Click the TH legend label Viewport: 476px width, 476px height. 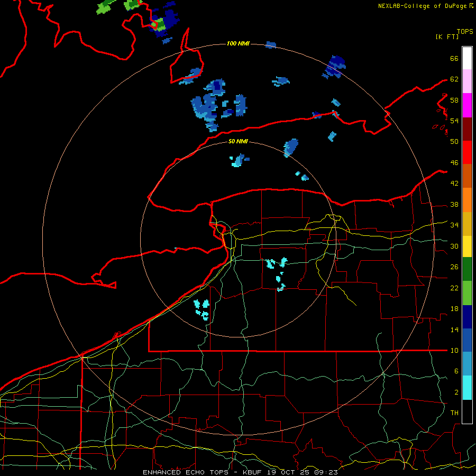[x=454, y=413]
